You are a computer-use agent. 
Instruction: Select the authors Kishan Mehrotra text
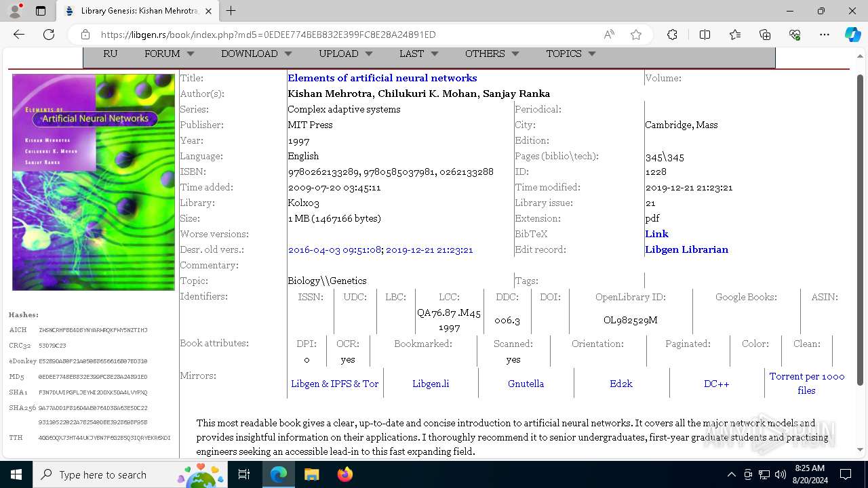[x=419, y=94]
